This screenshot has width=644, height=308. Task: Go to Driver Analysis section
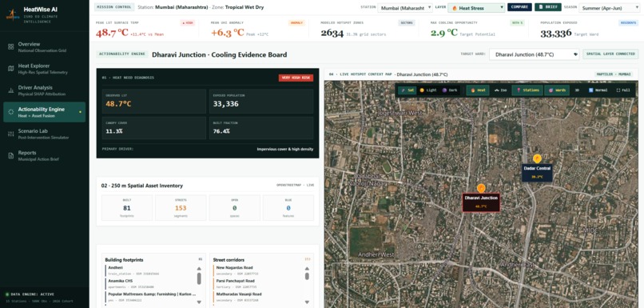tap(45, 90)
